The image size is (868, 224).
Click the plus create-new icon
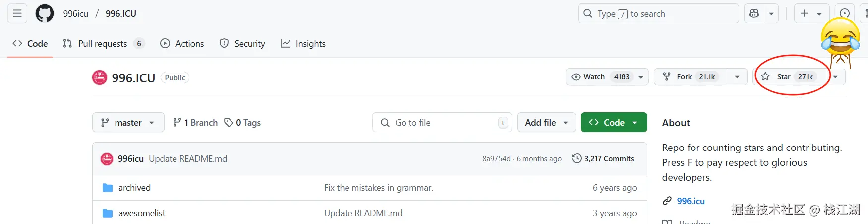[x=804, y=13]
